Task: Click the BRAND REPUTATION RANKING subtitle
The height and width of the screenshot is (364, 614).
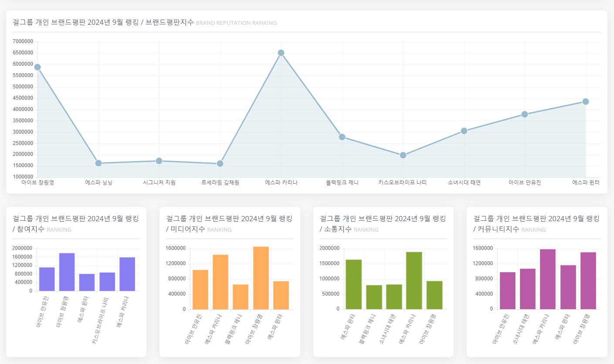Action: (x=236, y=23)
